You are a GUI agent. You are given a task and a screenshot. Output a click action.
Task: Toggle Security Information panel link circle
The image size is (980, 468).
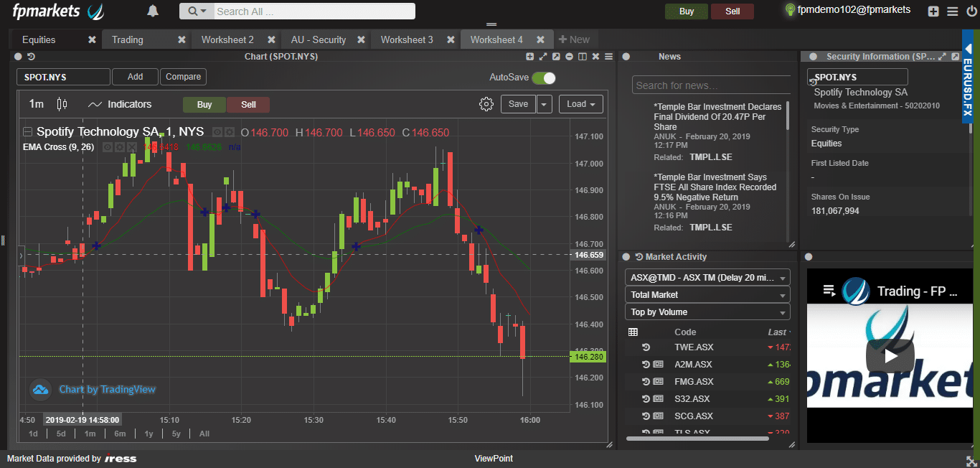814,57
